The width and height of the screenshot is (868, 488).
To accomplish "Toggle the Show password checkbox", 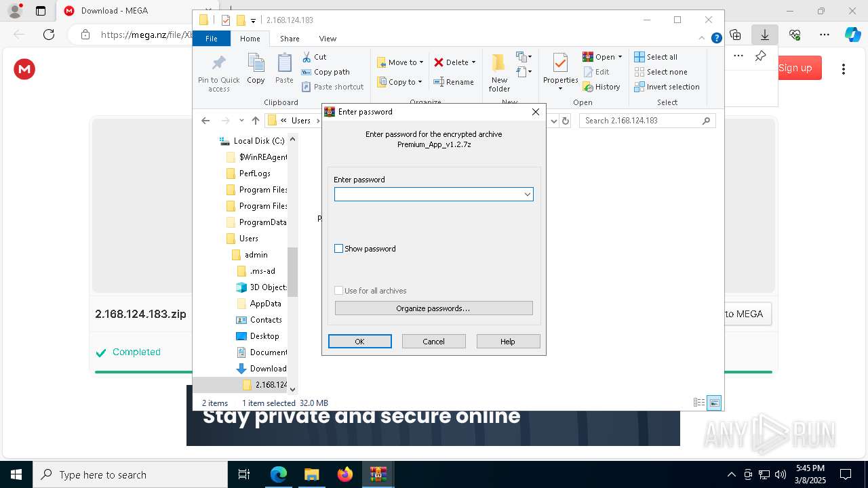I will point(339,249).
